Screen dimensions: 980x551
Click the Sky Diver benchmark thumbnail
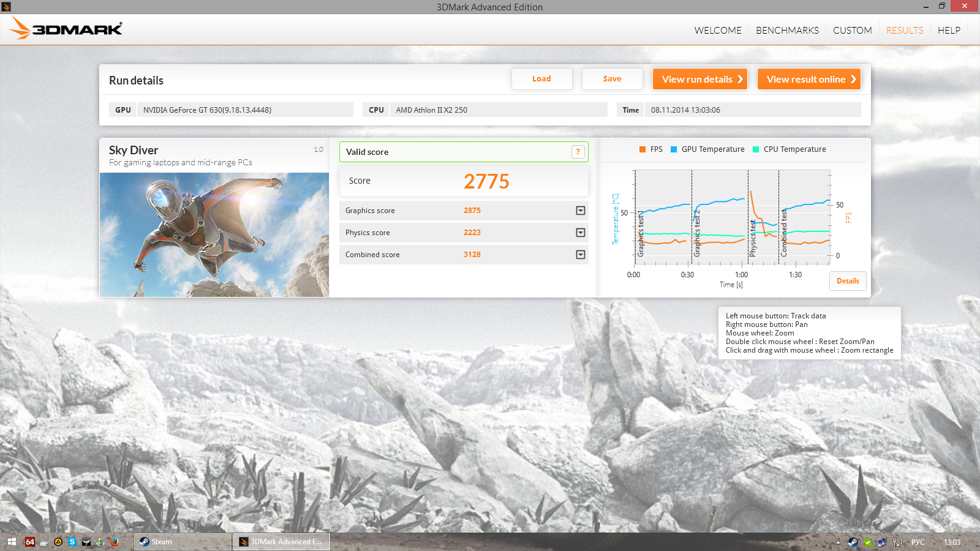click(x=214, y=235)
